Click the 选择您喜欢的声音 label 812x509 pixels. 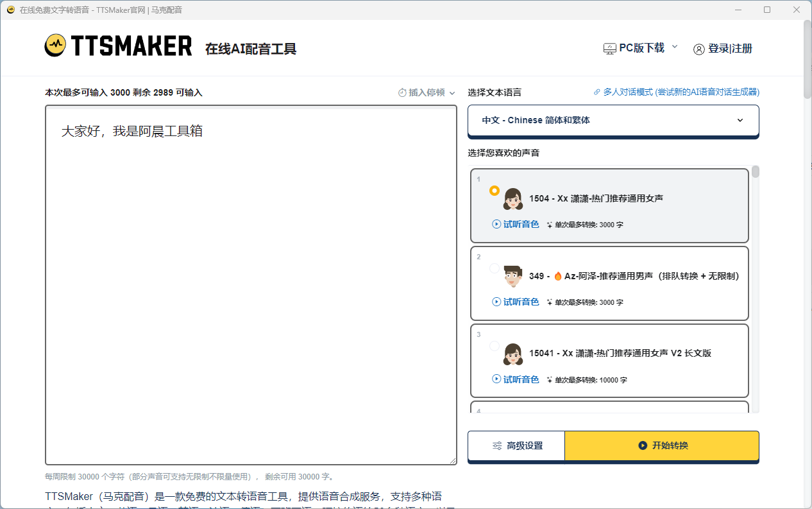point(503,153)
